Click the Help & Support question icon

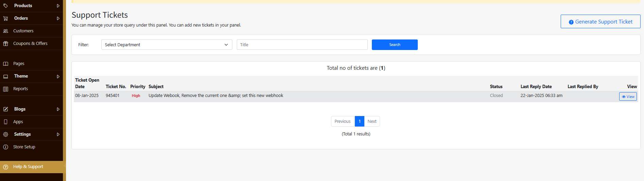[5, 167]
